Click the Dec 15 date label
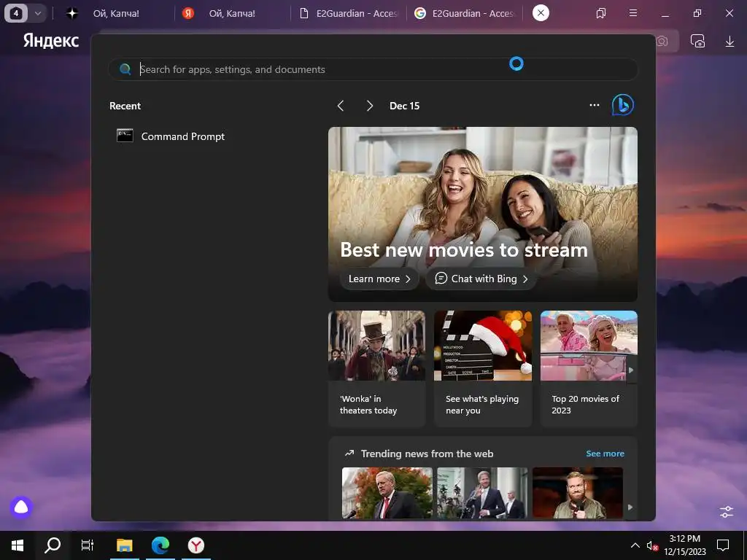Image resolution: width=747 pixels, height=560 pixels. coord(404,106)
